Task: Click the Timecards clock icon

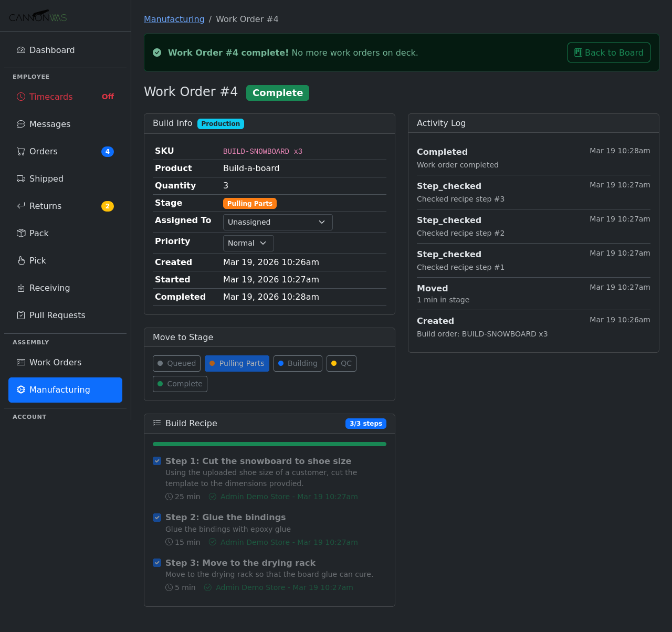Action: [x=21, y=97]
